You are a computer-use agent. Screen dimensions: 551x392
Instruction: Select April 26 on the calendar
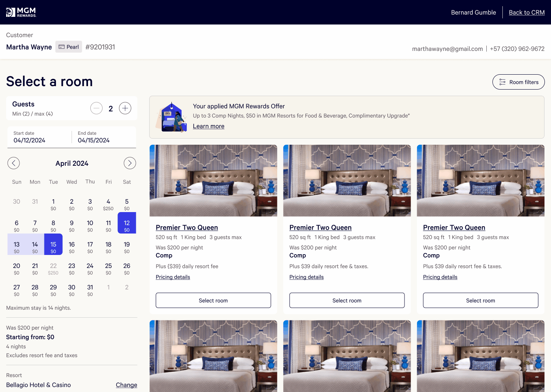(x=127, y=269)
